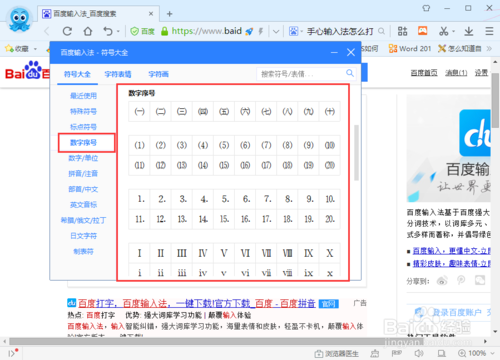
Task: Click the back navigation arrow
Action: (47, 31)
